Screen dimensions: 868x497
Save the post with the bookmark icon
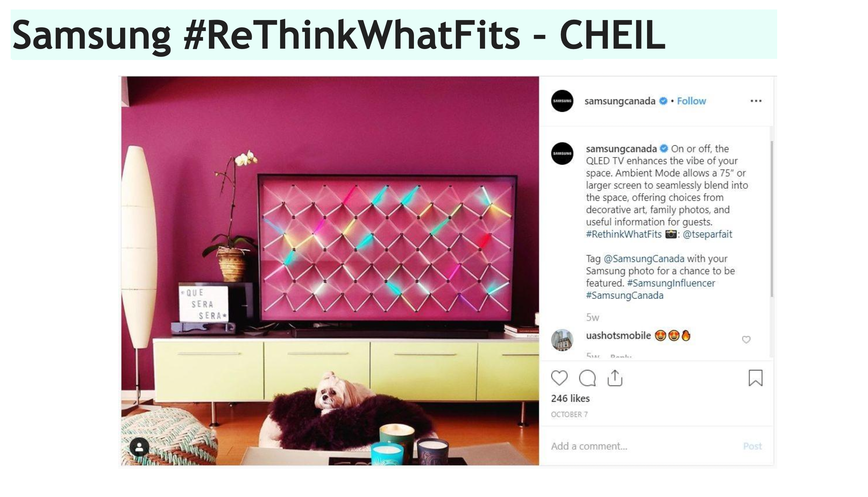coord(755,378)
